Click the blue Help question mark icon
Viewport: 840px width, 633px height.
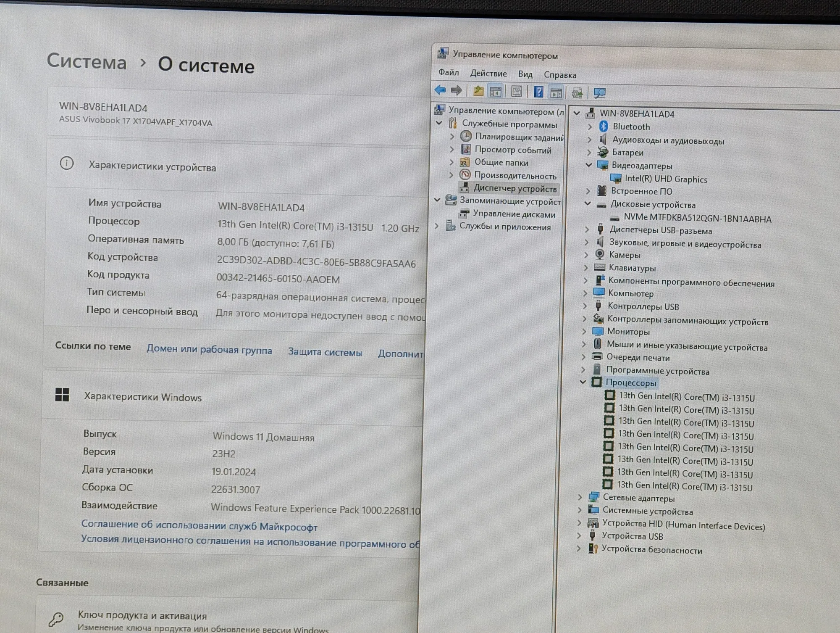pos(538,92)
